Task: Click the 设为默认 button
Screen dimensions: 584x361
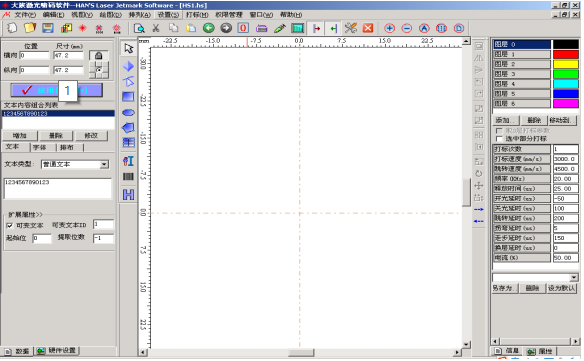Action: [x=562, y=288]
